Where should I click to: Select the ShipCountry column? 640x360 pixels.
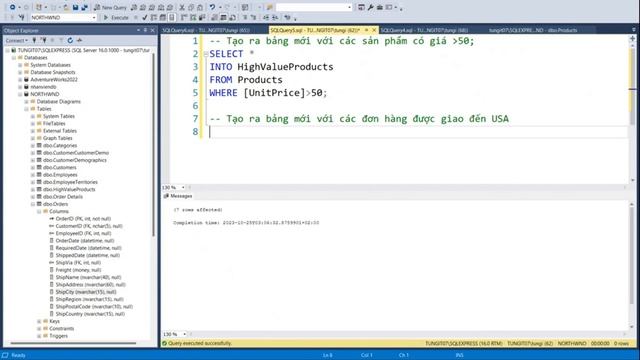pyautogui.click(x=90, y=314)
